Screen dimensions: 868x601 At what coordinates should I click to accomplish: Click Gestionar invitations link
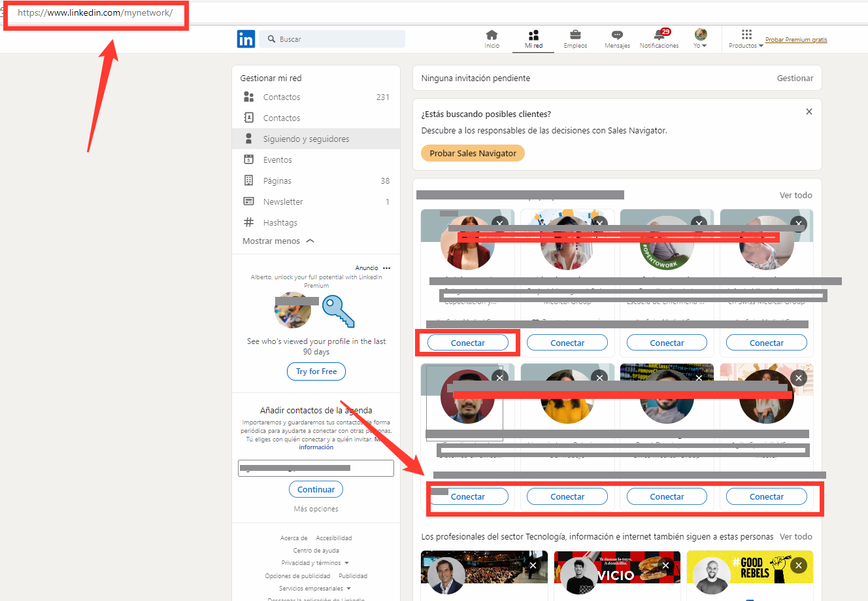pyautogui.click(x=795, y=78)
